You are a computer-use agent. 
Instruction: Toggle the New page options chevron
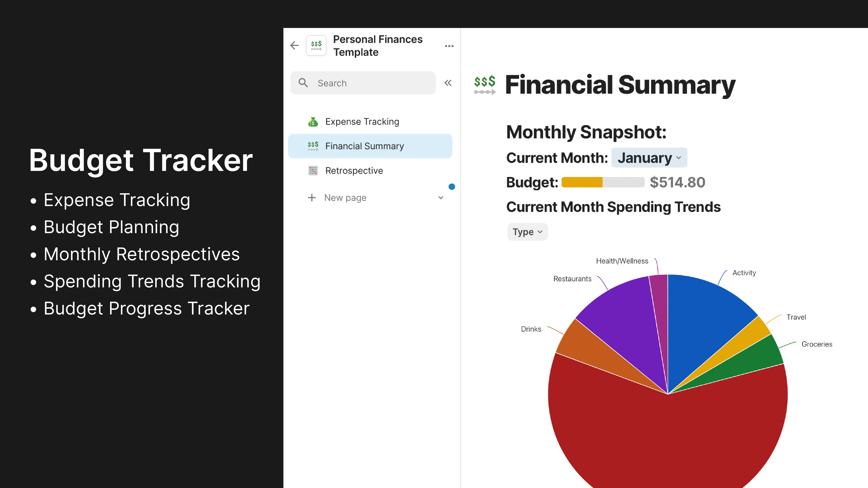click(441, 198)
